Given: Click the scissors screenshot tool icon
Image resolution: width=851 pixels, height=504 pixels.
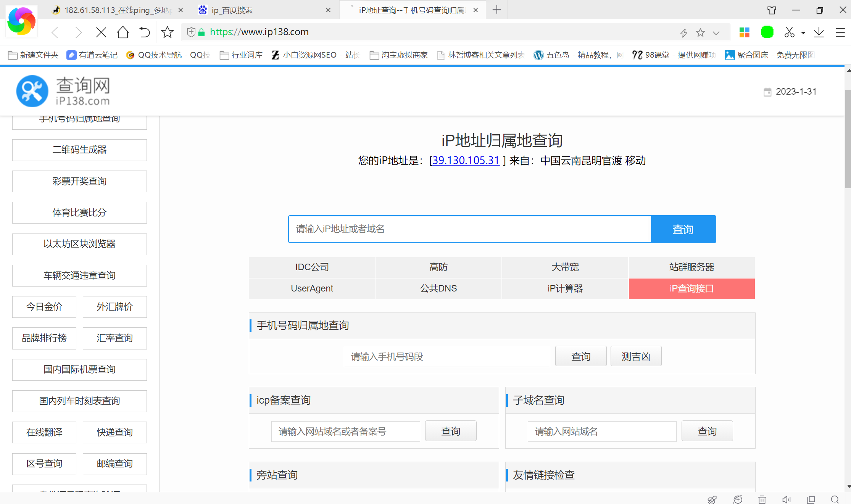Looking at the screenshot, I should tap(789, 32).
